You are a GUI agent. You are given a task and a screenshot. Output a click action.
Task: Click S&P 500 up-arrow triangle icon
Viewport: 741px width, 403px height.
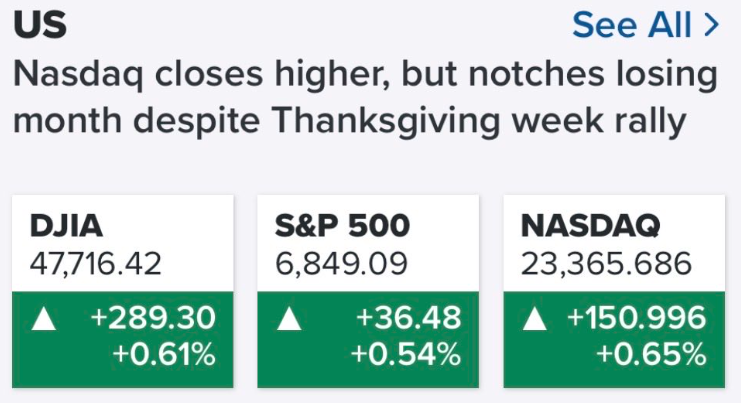288,319
